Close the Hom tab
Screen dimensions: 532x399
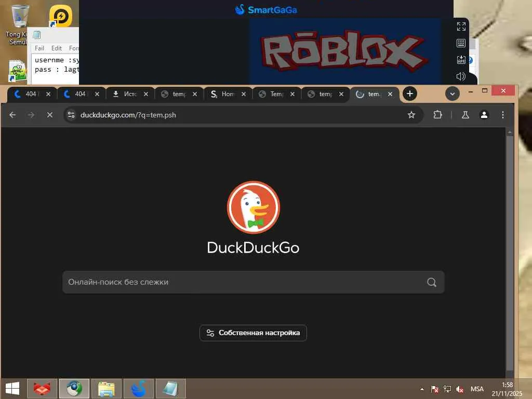pos(244,94)
